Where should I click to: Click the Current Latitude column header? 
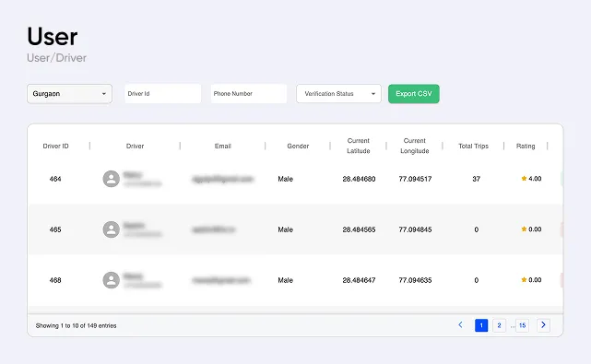pos(358,146)
